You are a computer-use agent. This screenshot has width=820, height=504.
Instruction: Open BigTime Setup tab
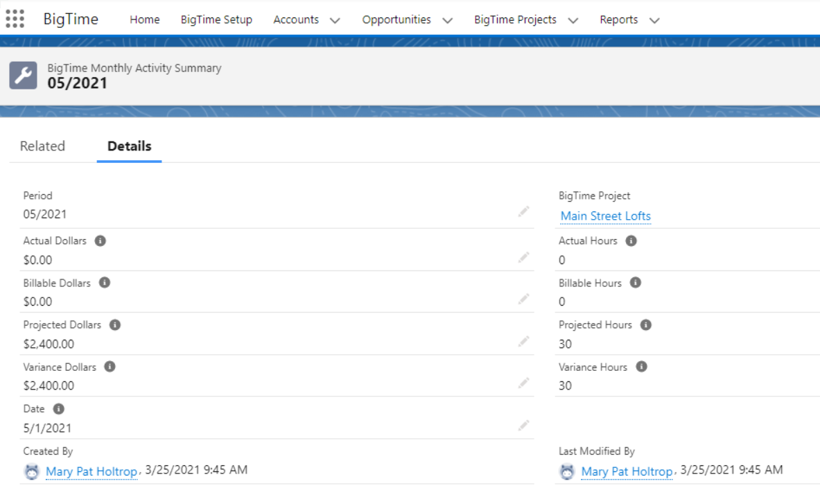[216, 19]
